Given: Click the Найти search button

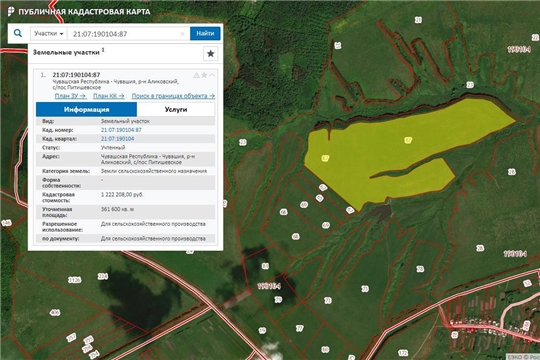Looking at the screenshot, I should 205,33.
